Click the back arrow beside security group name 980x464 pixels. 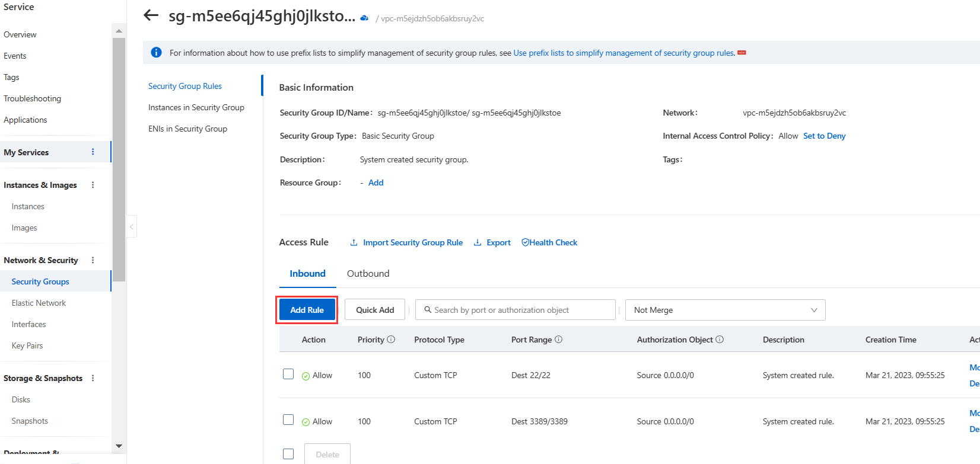[151, 15]
